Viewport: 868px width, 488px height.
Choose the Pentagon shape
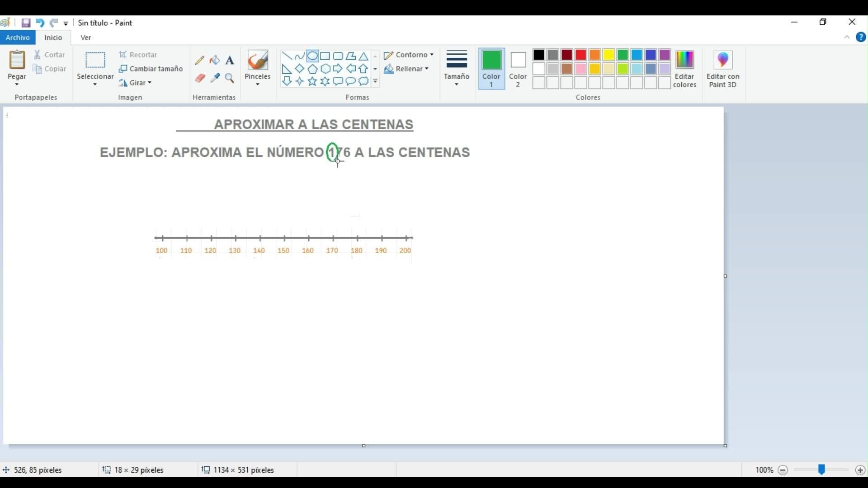[x=312, y=69]
